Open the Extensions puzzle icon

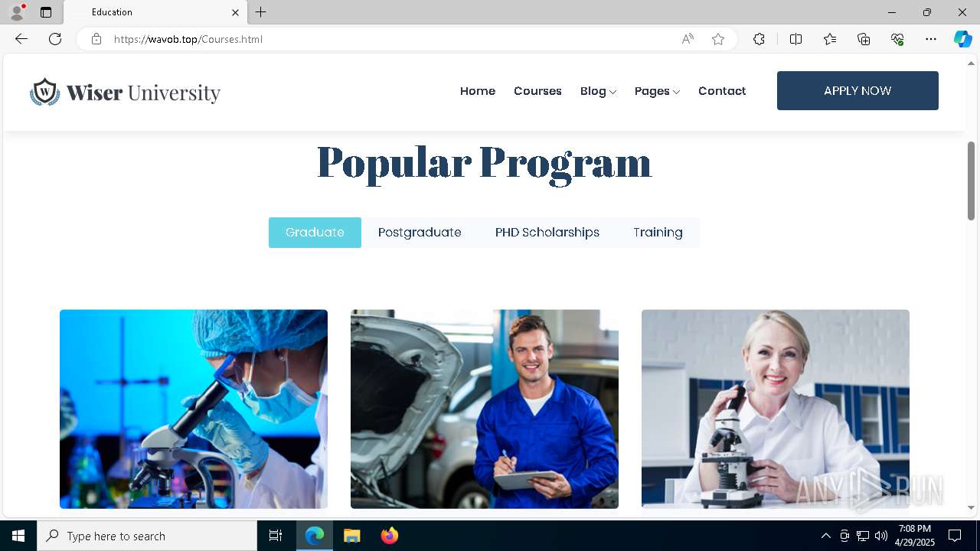tap(759, 39)
